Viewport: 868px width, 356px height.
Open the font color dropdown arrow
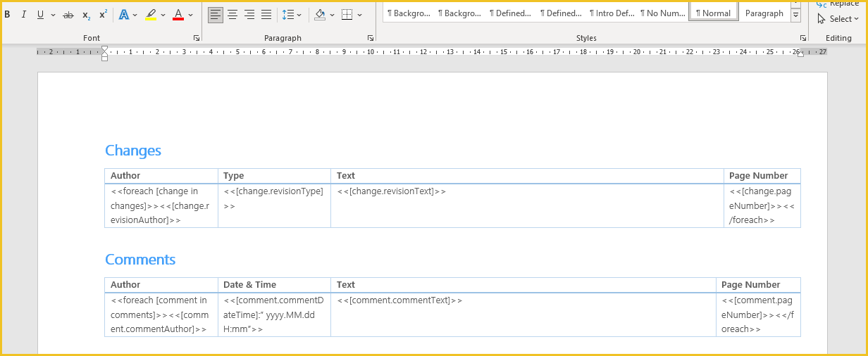[x=191, y=14]
